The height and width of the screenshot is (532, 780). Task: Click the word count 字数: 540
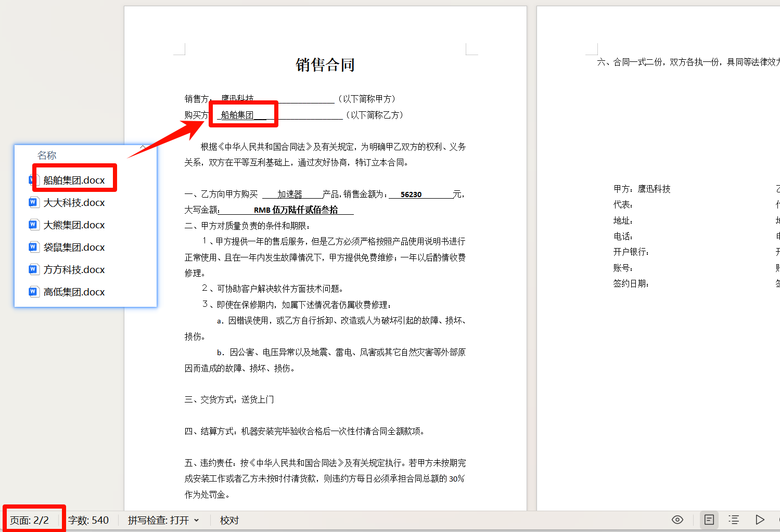(x=88, y=520)
